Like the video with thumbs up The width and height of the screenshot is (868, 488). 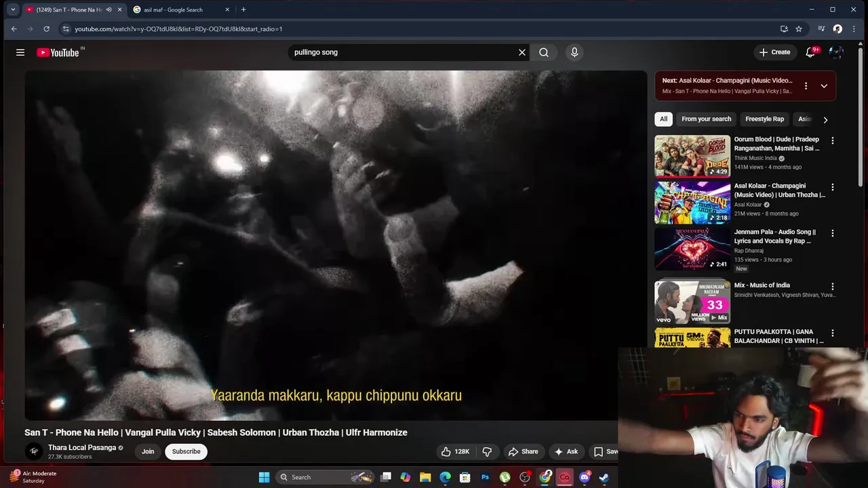pos(456,451)
